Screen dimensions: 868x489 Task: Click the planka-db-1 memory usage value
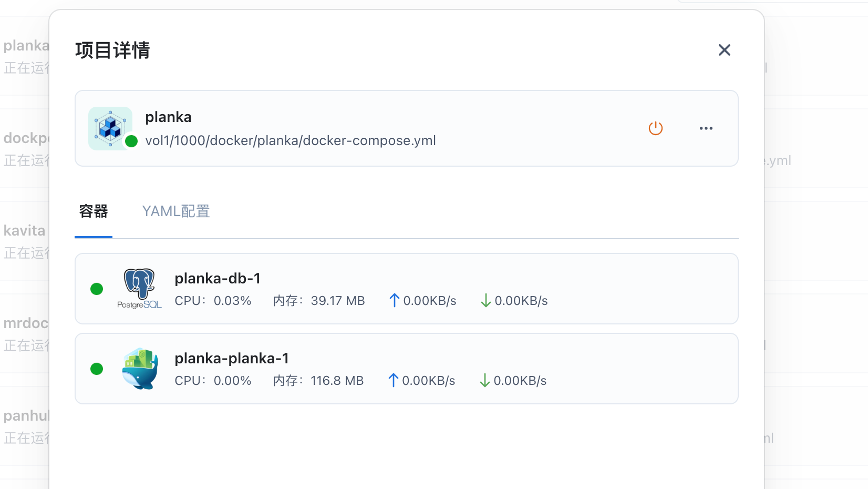(337, 301)
